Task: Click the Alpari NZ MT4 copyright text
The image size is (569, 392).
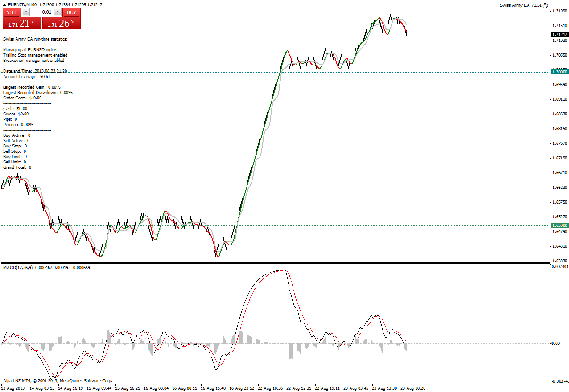Action: point(58,381)
